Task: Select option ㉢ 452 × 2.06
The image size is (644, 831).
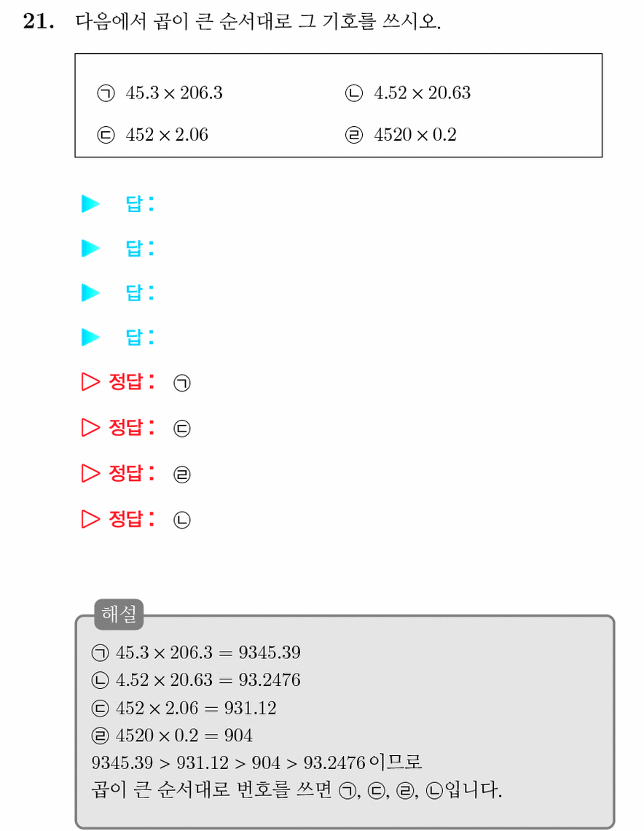Action: [x=152, y=135]
